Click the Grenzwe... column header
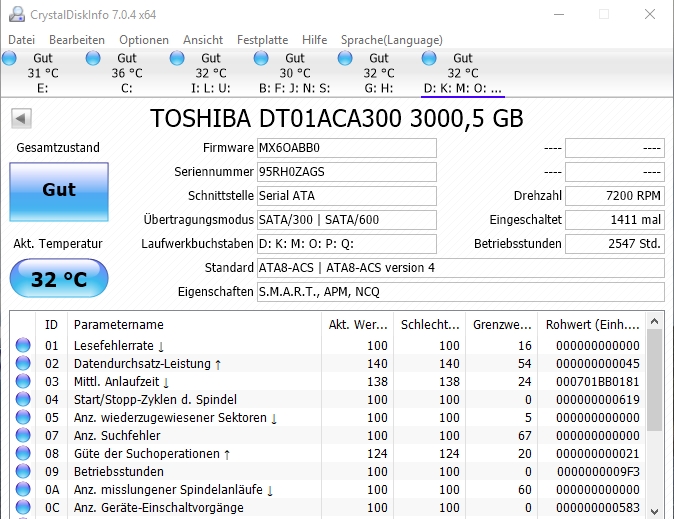 coord(502,325)
